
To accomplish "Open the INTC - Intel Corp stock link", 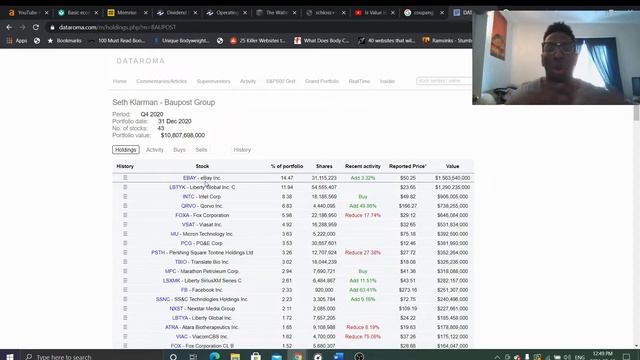I will 202,196.
